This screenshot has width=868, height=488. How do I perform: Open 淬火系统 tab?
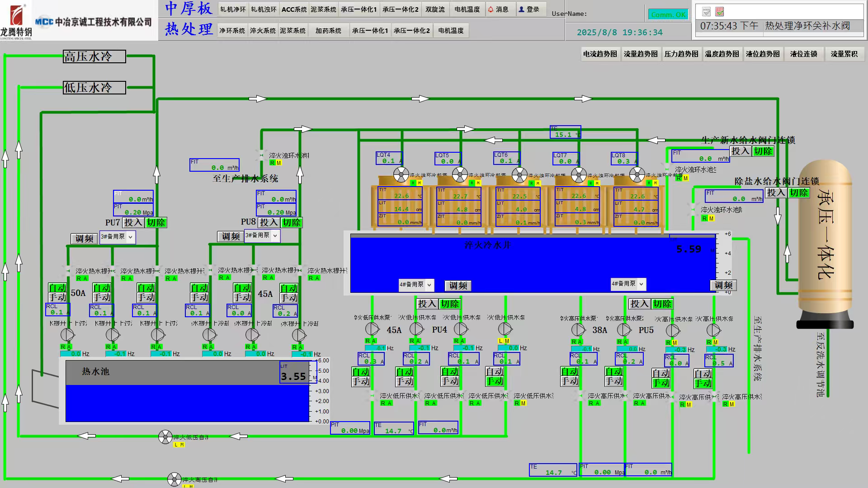[x=263, y=31]
